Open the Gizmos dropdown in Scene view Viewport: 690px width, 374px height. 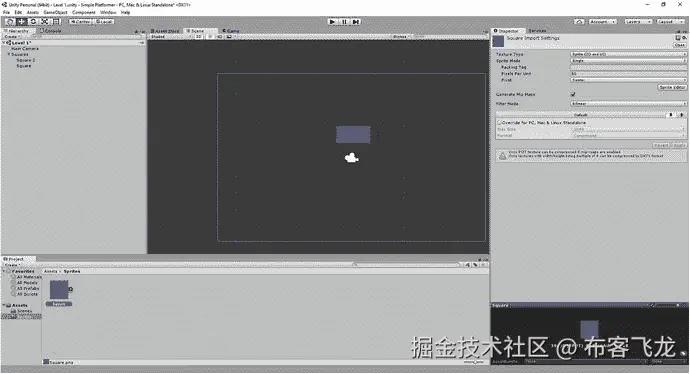tap(401, 37)
